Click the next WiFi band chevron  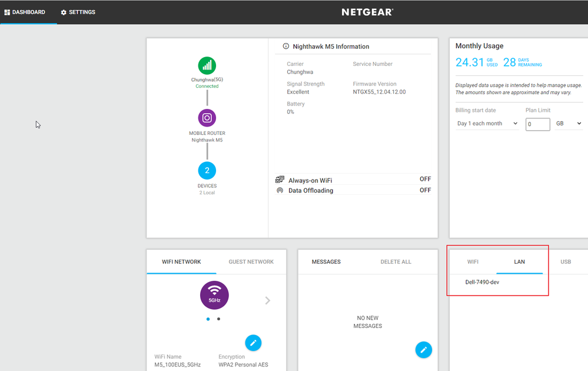(267, 300)
